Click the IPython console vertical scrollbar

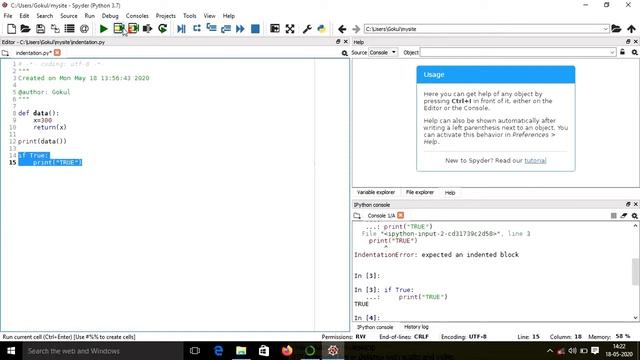pos(636,271)
